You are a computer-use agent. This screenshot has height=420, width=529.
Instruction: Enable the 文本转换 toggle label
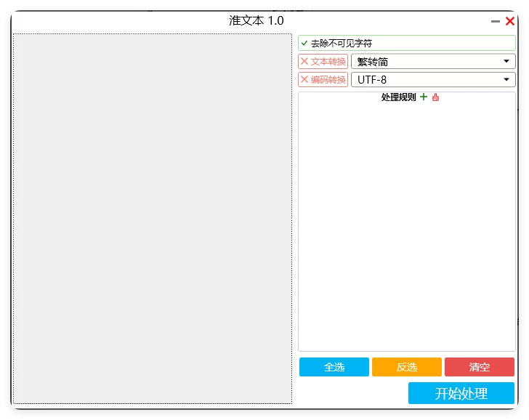point(328,62)
